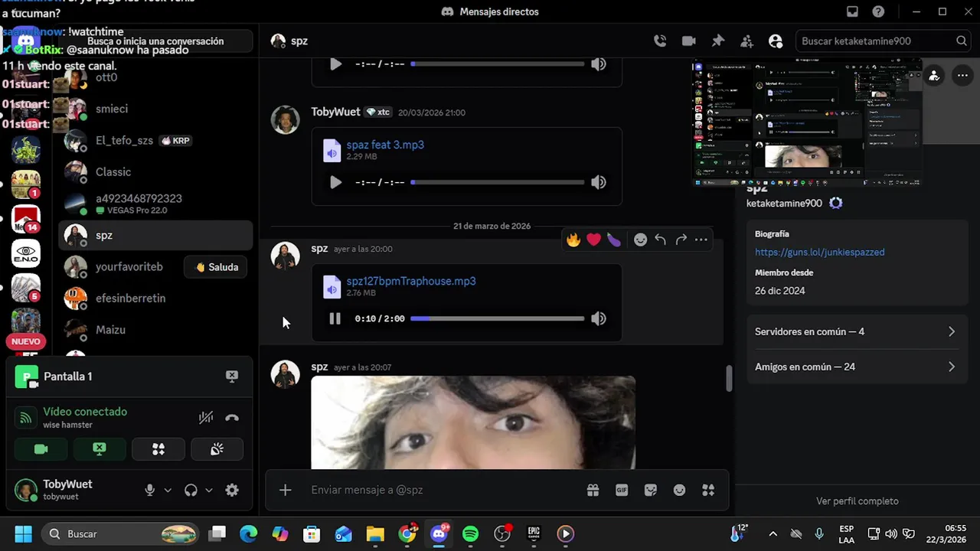Open DM with El_tefo_szs
980x551 pixels.
(x=155, y=141)
